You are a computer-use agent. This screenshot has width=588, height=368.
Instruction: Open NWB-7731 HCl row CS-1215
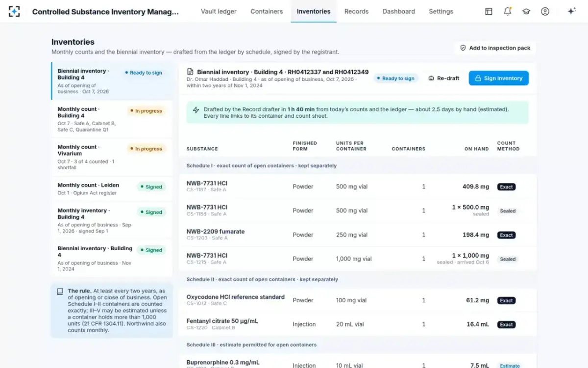tap(357, 259)
